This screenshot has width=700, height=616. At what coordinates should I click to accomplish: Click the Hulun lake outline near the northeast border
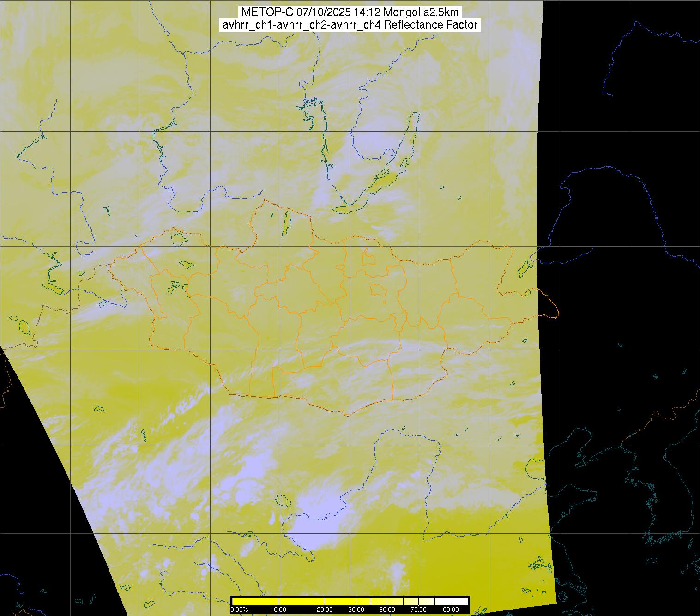[x=524, y=268]
